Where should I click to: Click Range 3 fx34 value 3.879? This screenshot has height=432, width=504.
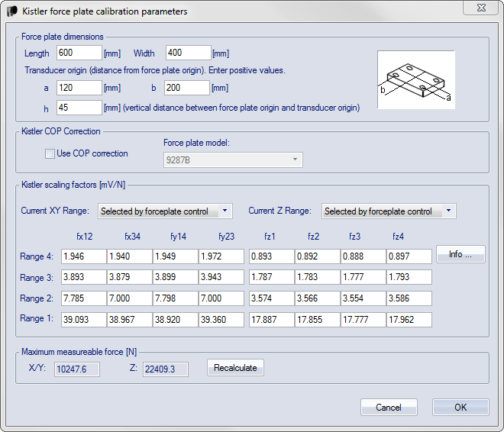[130, 277]
